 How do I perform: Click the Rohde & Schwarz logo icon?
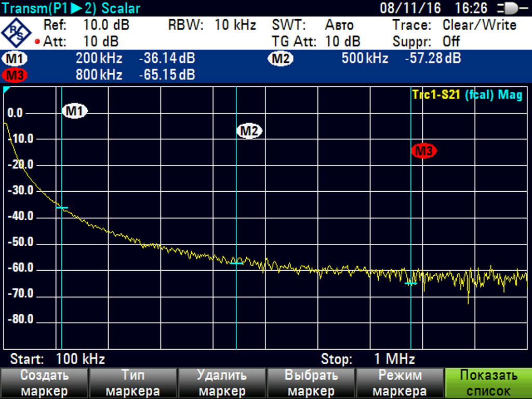click(x=17, y=33)
